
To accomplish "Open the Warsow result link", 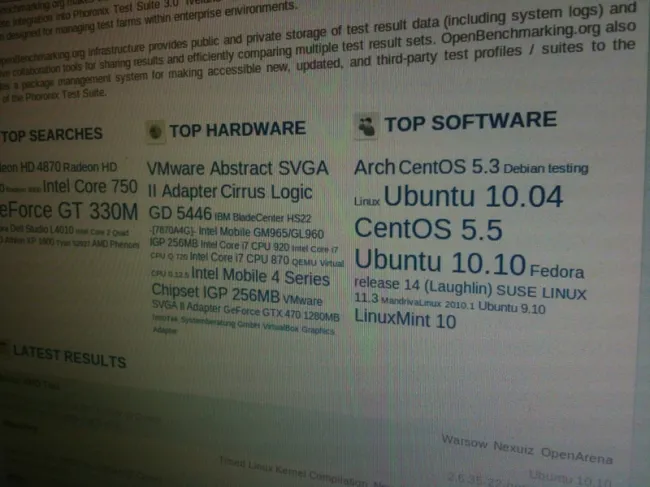I will 464,441.
